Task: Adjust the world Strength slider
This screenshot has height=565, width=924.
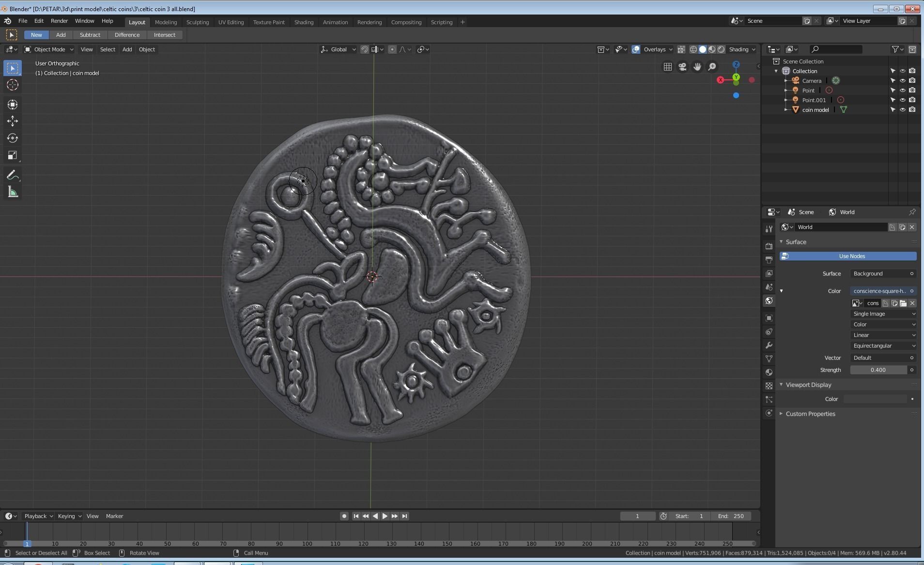Action: tap(878, 370)
